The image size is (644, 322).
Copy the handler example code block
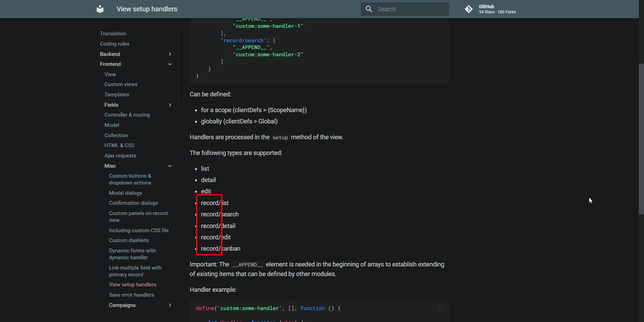441,308
